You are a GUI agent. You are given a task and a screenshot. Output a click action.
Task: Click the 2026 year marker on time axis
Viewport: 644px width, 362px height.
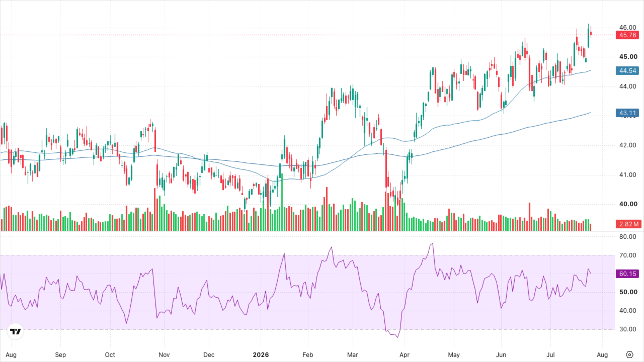tap(261, 355)
